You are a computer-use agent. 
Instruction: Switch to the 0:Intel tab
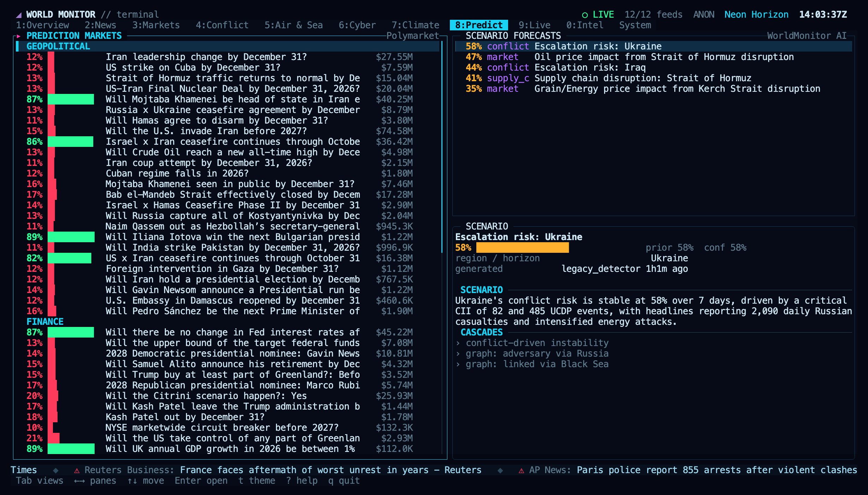click(x=585, y=25)
